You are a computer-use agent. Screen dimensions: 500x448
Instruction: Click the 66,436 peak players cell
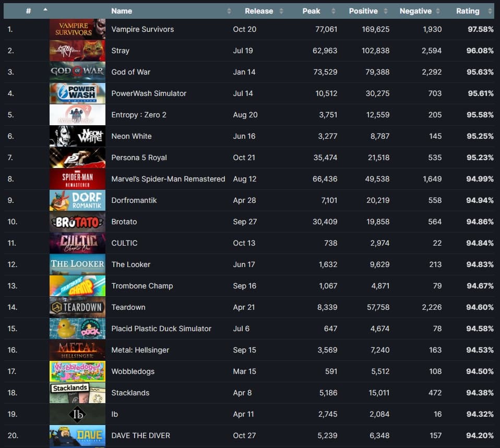click(x=325, y=179)
